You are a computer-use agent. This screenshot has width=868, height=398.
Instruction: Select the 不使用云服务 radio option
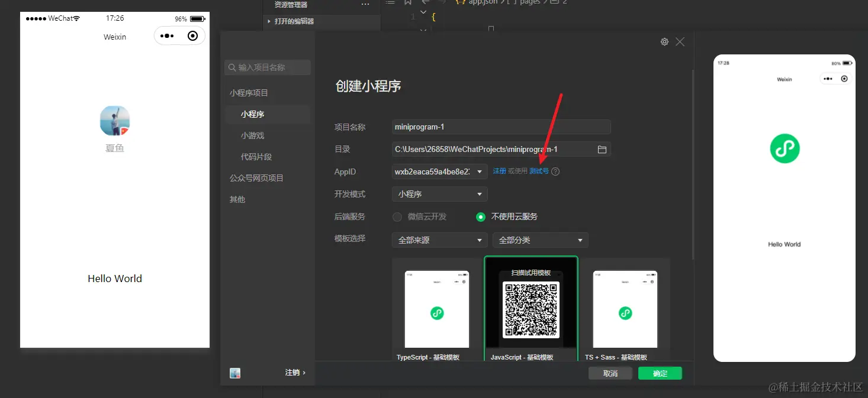click(x=481, y=217)
